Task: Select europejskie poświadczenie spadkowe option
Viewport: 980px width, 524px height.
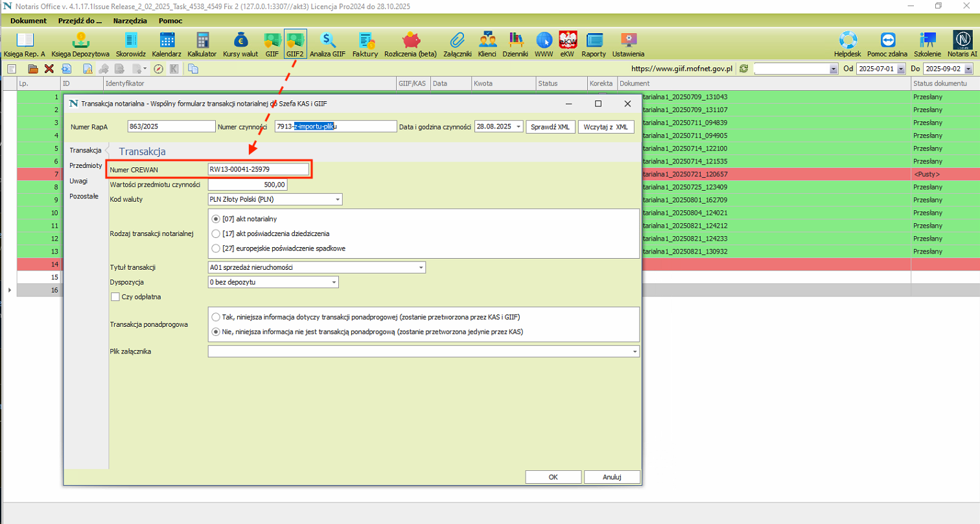Action: [x=216, y=248]
